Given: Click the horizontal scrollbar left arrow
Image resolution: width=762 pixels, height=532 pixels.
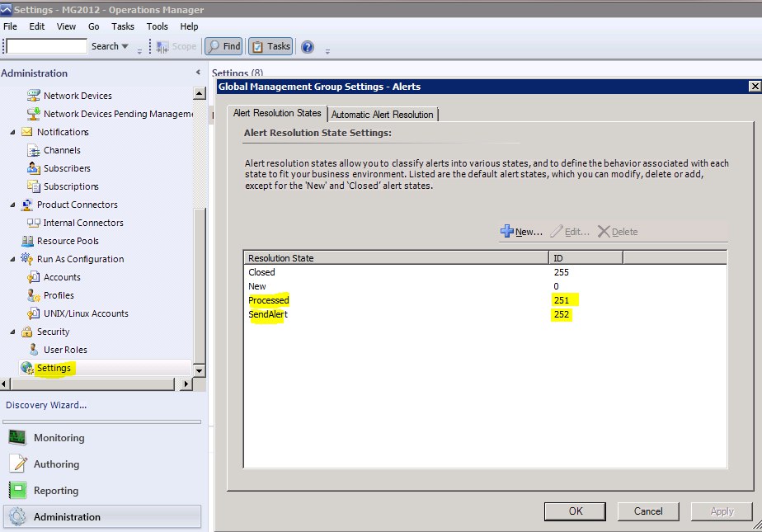Looking at the screenshot, I should click(x=4, y=384).
